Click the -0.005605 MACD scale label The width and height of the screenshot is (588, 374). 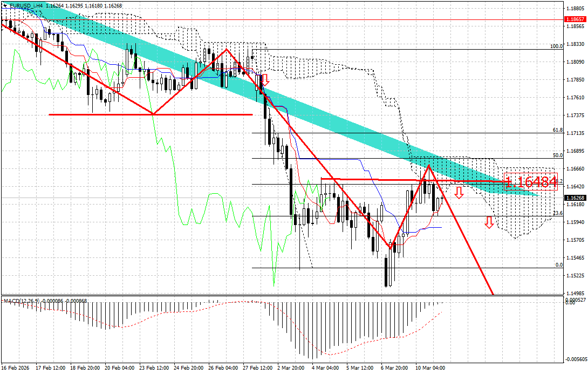[x=576, y=359]
